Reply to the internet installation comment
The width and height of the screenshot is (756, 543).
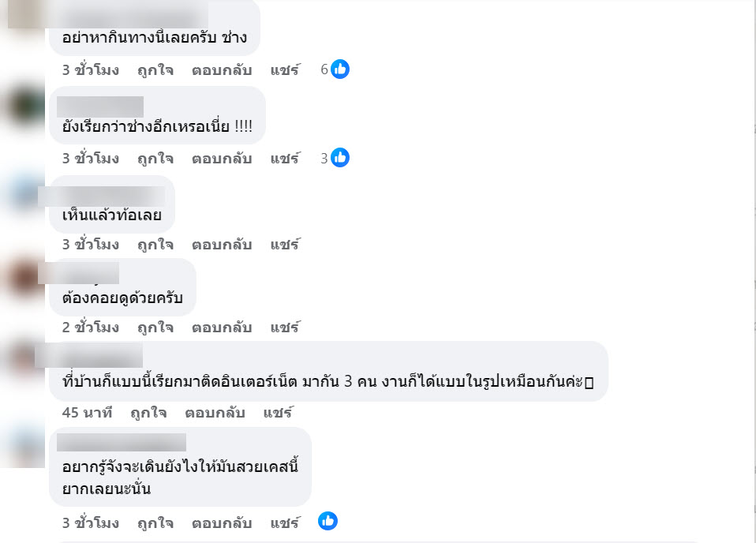(x=215, y=413)
